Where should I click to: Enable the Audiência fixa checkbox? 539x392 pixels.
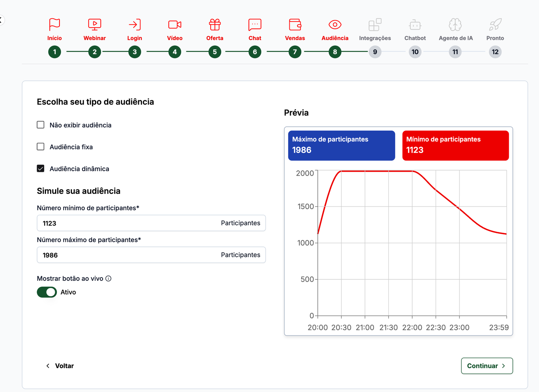coord(40,147)
